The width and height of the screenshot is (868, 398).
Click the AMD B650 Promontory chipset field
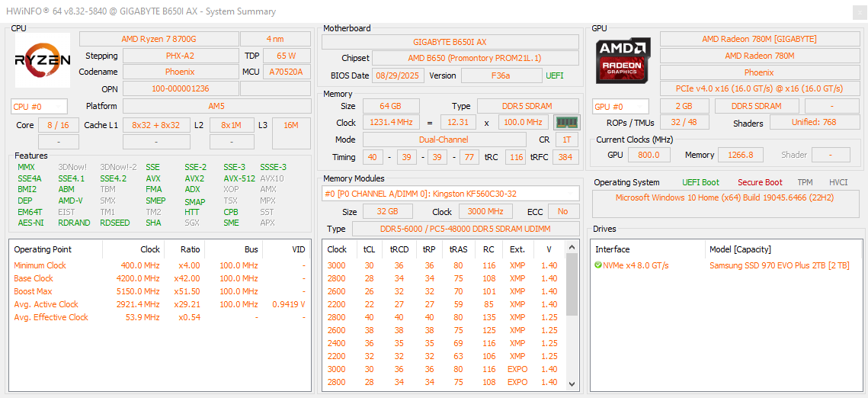(x=476, y=58)
